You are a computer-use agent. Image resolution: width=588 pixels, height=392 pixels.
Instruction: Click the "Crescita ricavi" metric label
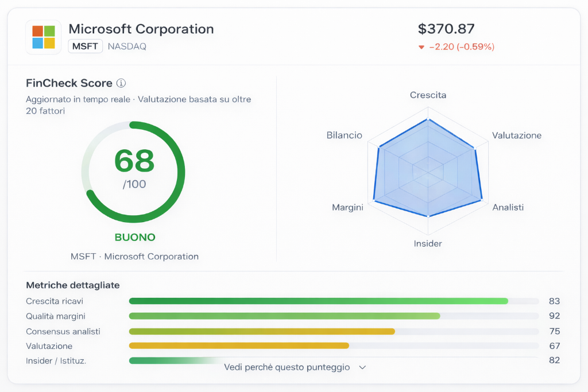point(55,301)
